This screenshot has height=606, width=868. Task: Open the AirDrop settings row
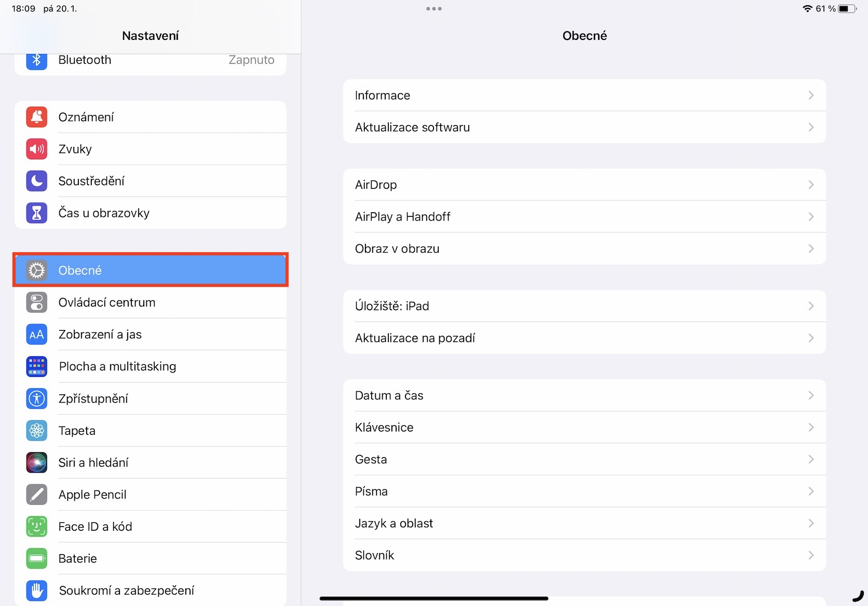point(584,185)
